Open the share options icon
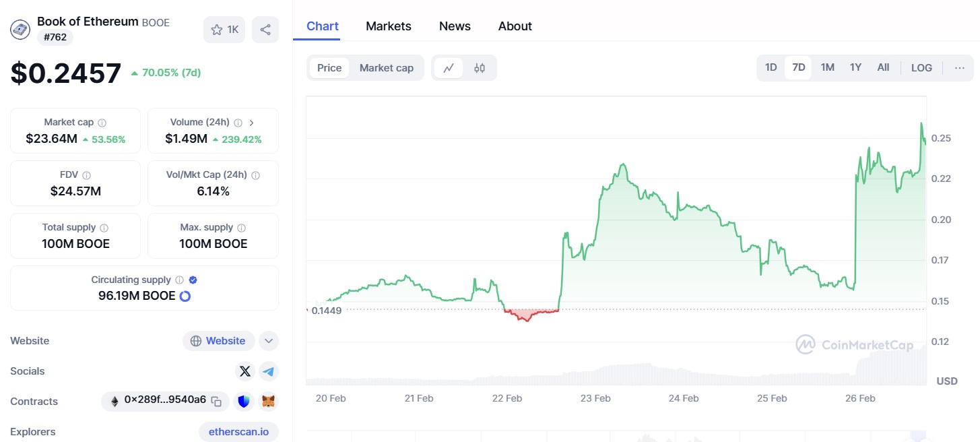The width and height of the screenshot is (980, 442). 265,30
